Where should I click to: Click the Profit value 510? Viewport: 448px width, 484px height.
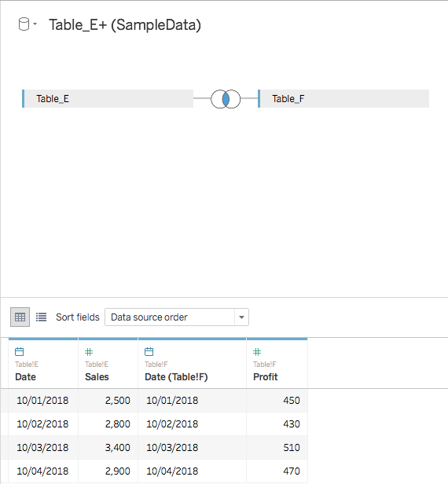point(292,448)
